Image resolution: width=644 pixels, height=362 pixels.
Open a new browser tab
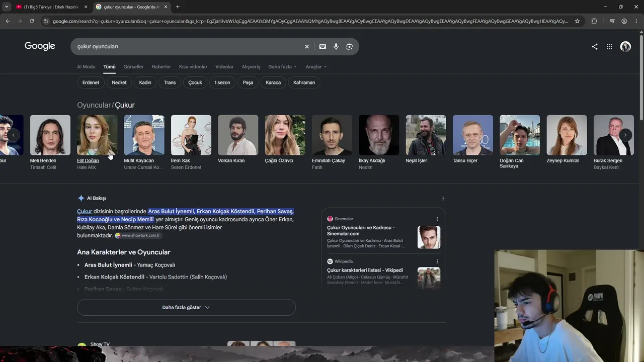click(x=178, y=7)
